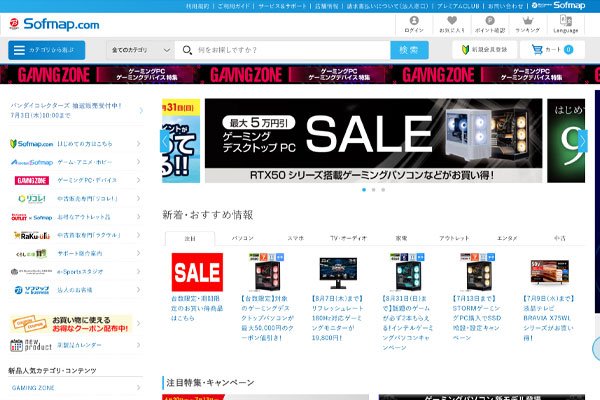Open the ランキング crown icon
Screen dimensions: 600x400
click(528, 20)
